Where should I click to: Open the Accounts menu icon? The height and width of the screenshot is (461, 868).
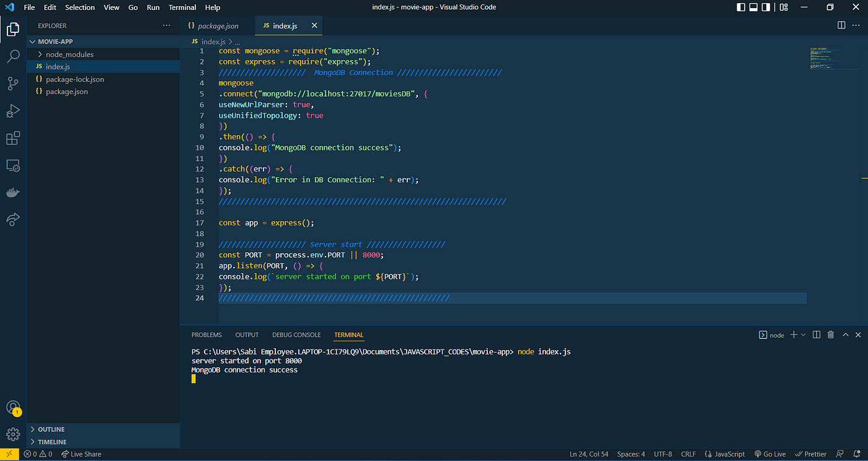click(x=13, y=408)
